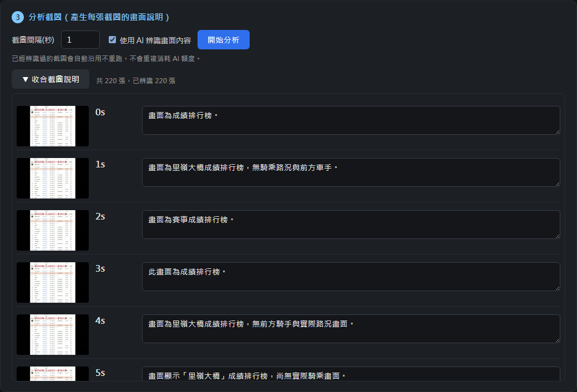Edit the 2s description 畫面為賽事成績排行榜
Image resolution: width=577 pixels, height=392 pixels.
(351, 225)
